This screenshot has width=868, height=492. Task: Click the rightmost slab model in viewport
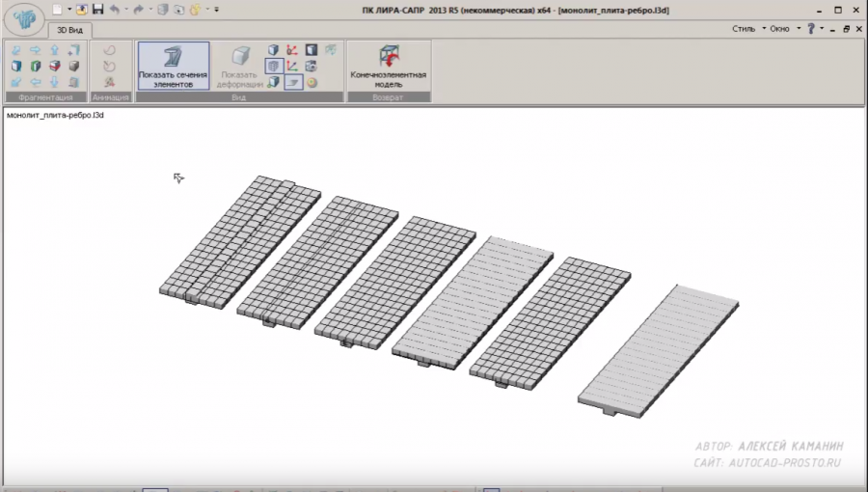point(658,349)
